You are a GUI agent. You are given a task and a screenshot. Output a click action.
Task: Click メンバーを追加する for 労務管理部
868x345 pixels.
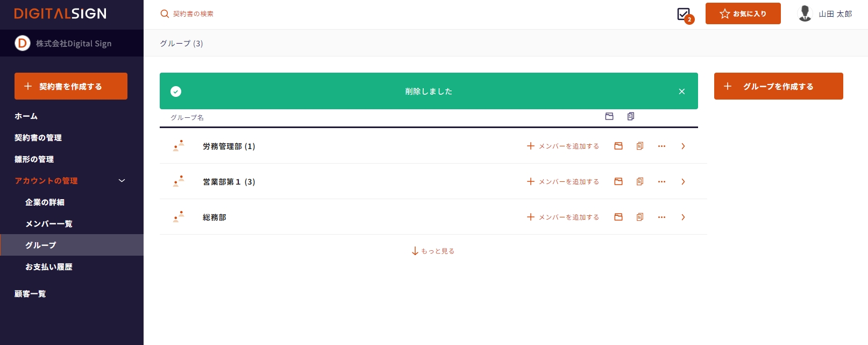coord(563,146)
